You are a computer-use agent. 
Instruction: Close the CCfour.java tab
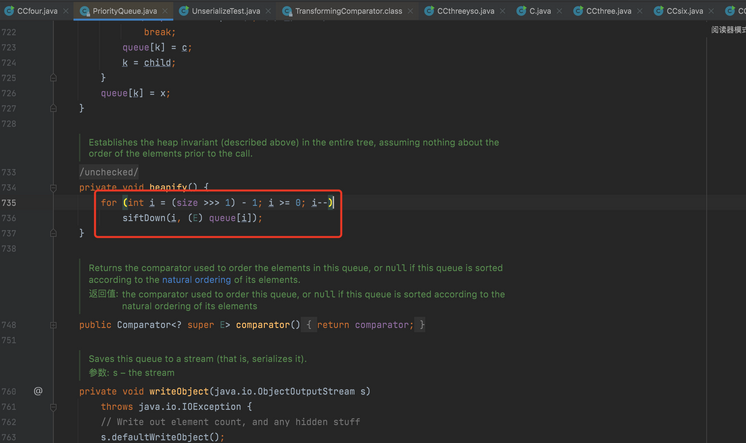click(66, 11)
